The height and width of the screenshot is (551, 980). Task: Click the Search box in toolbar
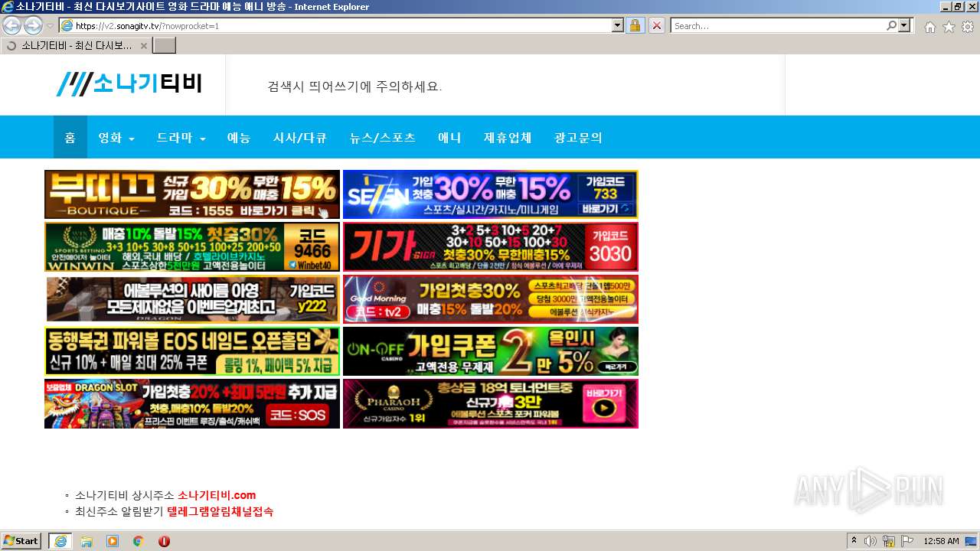tap(778, 26)
